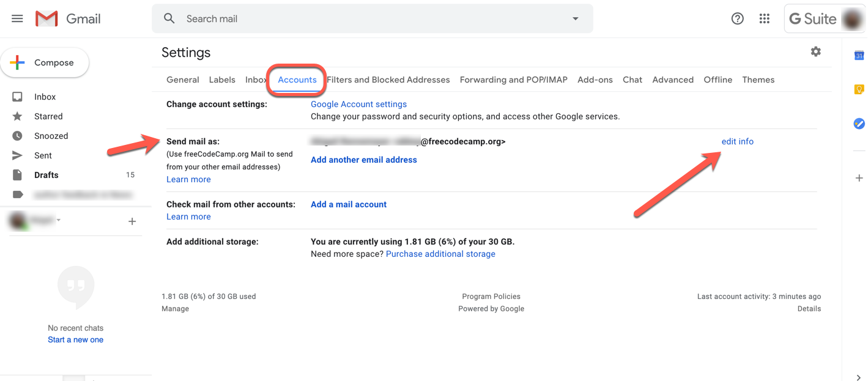Open Purchase additional storage
The image size is (868, 381).
[440, 253]
